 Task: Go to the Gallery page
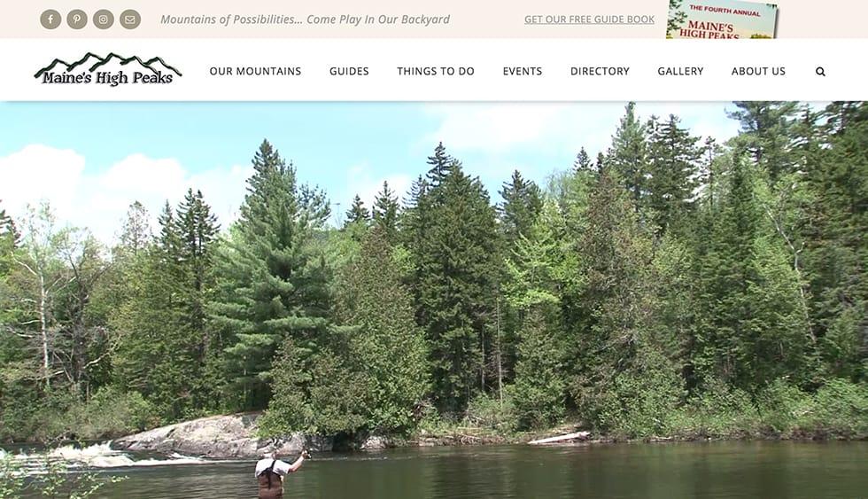point(680,71)
